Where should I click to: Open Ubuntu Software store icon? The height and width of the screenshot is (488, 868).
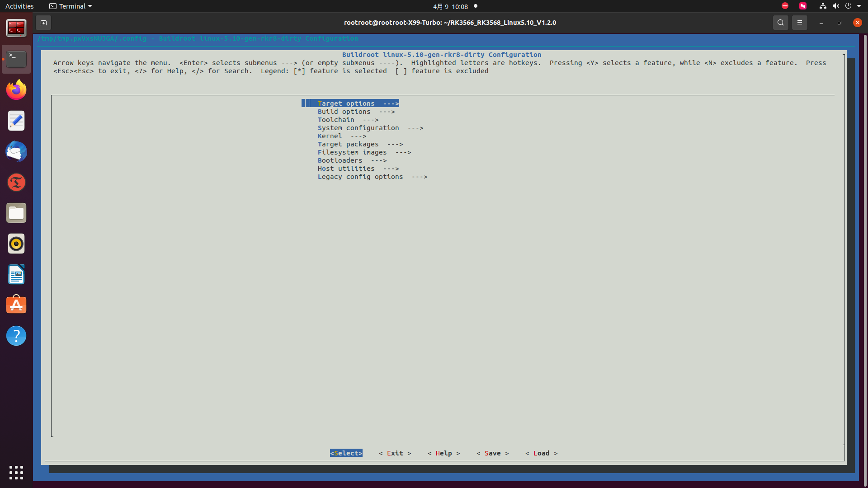(16, 305)
